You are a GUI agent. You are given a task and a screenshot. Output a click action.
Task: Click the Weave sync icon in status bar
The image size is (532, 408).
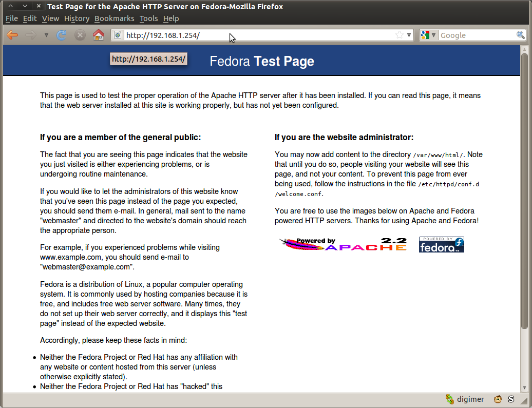click(449, 399)
